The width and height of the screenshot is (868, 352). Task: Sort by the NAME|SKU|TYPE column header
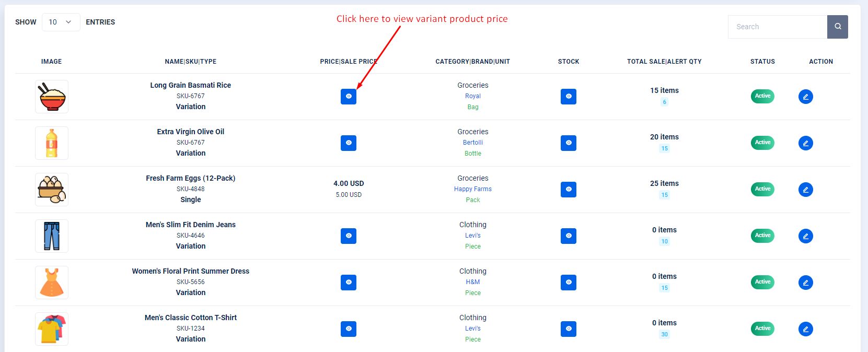pos(191,62)
